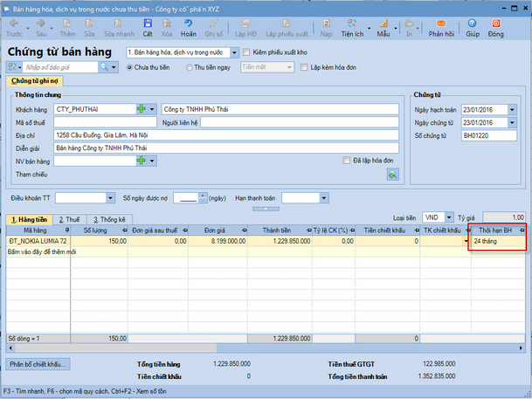532x399 pixels.
Task: Switch to the 2. Thuế tab
Action: point(69,220)
